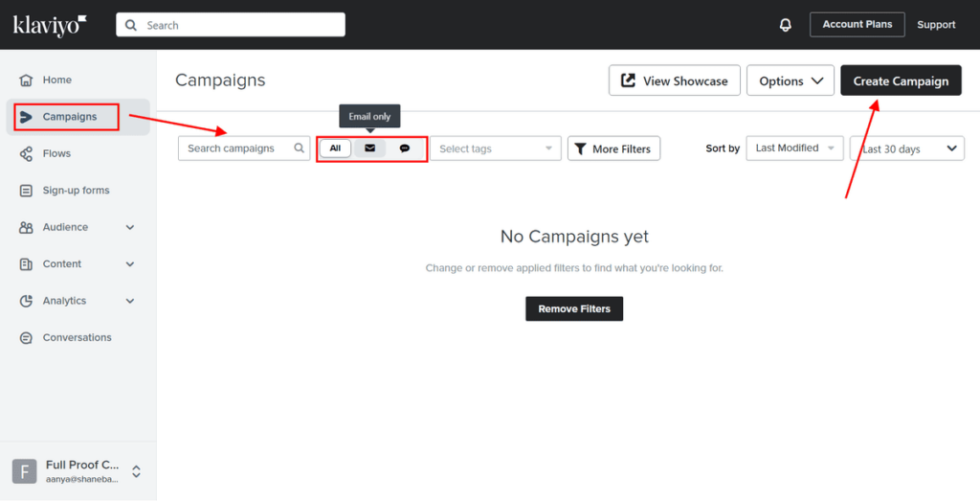
Task: Click the aanya@shaneba... email text
Action: pyautogui.click(x=82, y=478)
